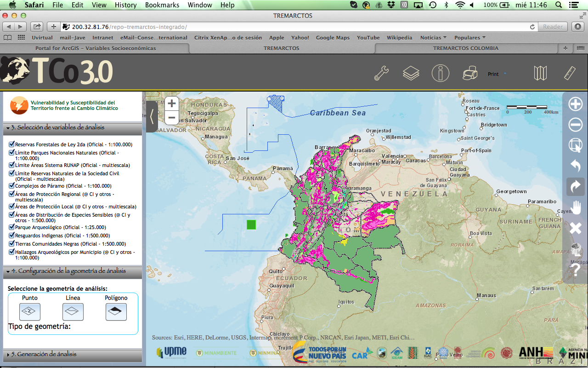This screenshot has height=368, width=588.
Task: Collapse section 3 Selección de variables
Action: 8,127
